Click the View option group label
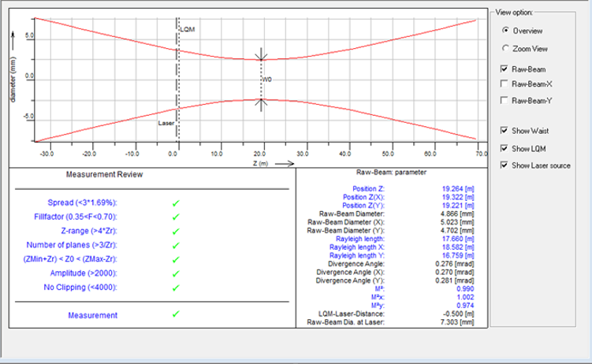Image resolution: width=592 pixels, height=364 pixels. [514, 13]
